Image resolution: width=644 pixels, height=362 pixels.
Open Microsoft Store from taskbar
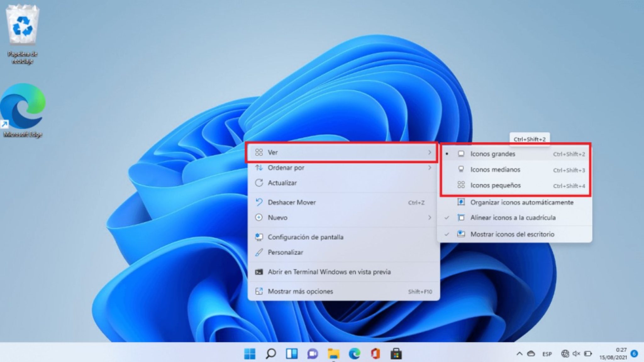[x=396, y=354]
